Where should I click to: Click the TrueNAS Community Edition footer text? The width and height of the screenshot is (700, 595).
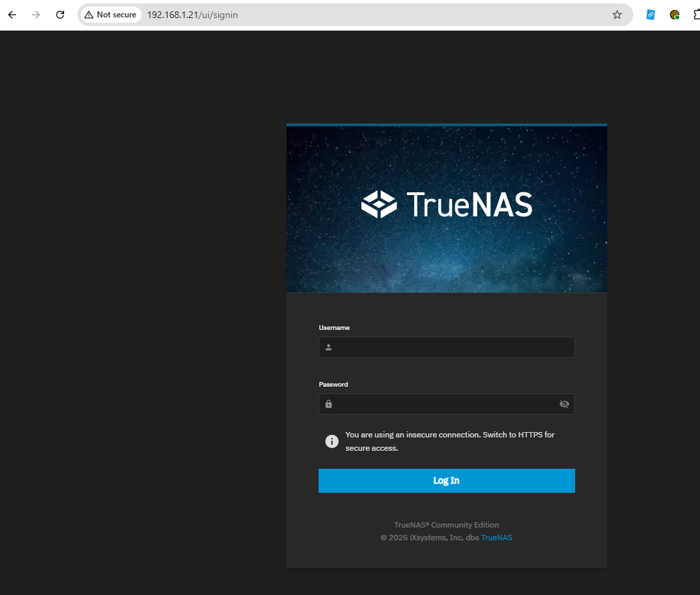[x=446, y=525]
